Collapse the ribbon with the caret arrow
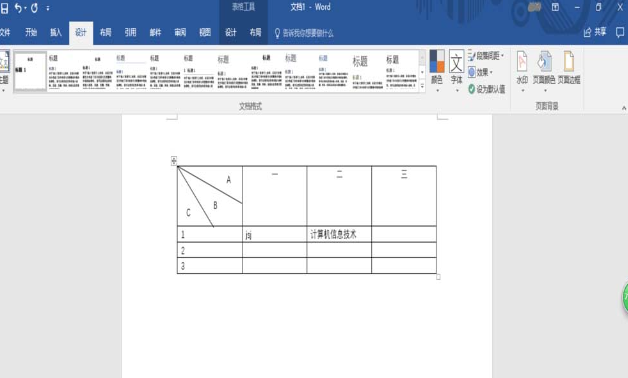 tap(624, 108)
